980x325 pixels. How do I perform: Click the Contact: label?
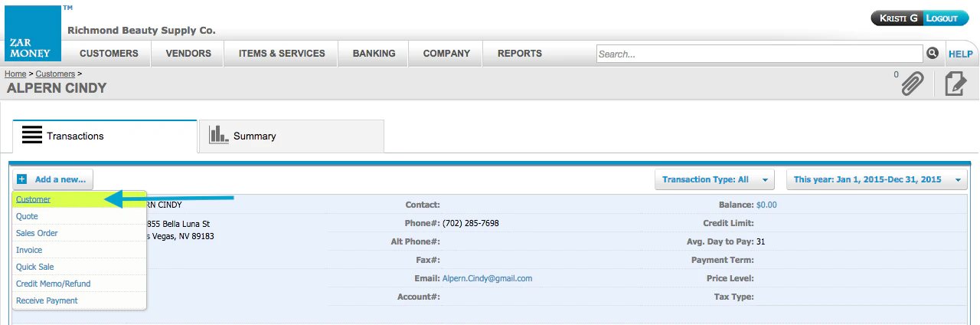coord(423,205)
